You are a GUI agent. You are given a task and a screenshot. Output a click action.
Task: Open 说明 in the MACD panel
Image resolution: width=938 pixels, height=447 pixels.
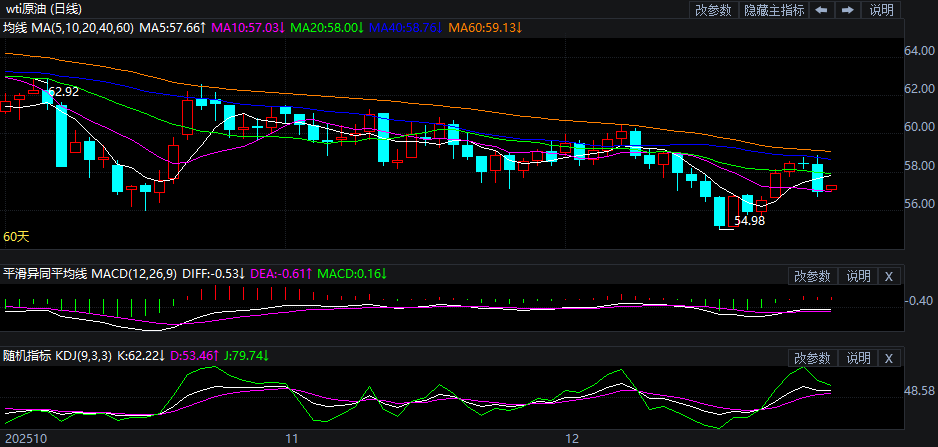pyautogui.click(x=858, y=276)
